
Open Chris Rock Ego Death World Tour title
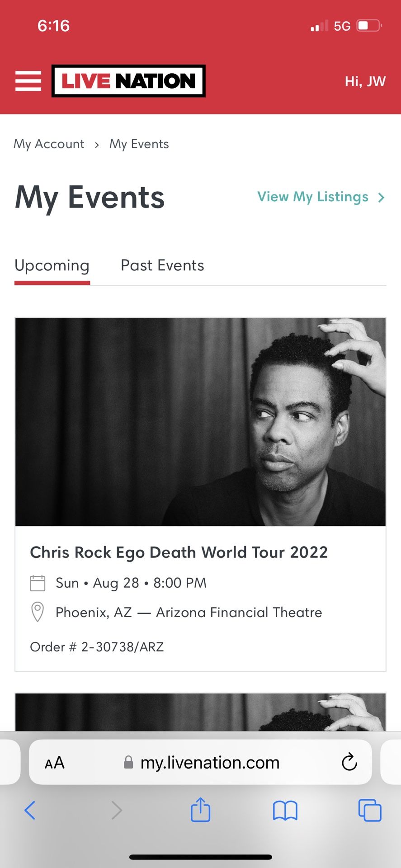[x=179, y=552]
